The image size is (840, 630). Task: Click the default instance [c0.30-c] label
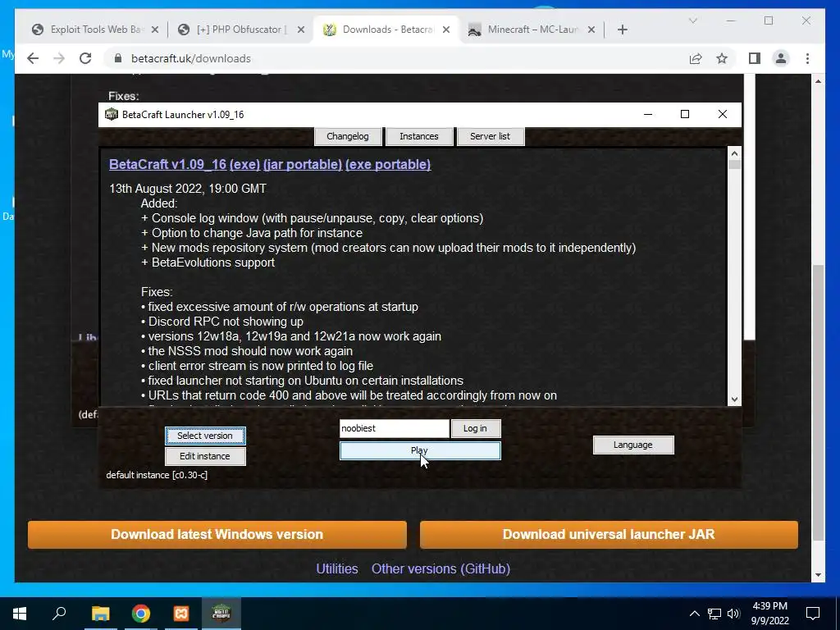(x=157, y=475)
